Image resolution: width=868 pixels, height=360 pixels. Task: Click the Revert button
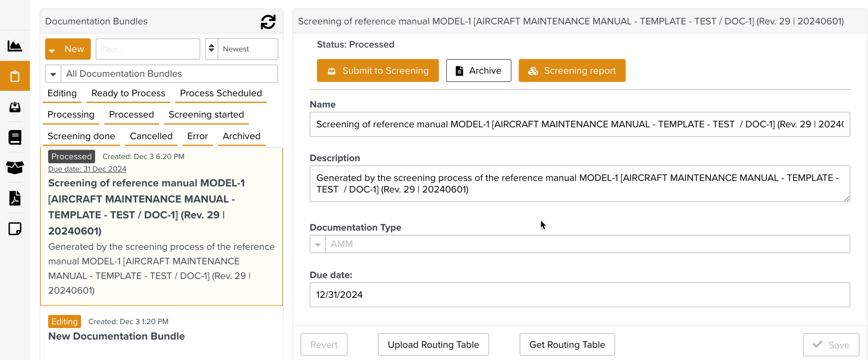click(324, 344)
